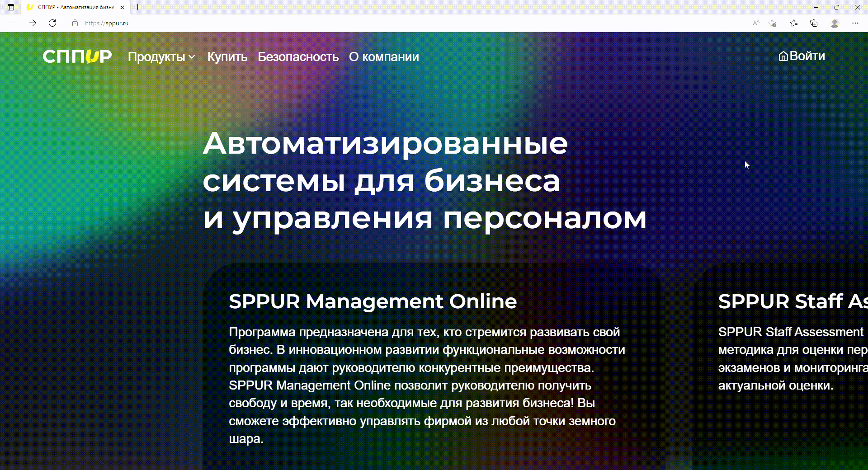This screenshot has height=470, width=868.
Task: Open the Favorites list icon
Action: [x=794, y=23]
